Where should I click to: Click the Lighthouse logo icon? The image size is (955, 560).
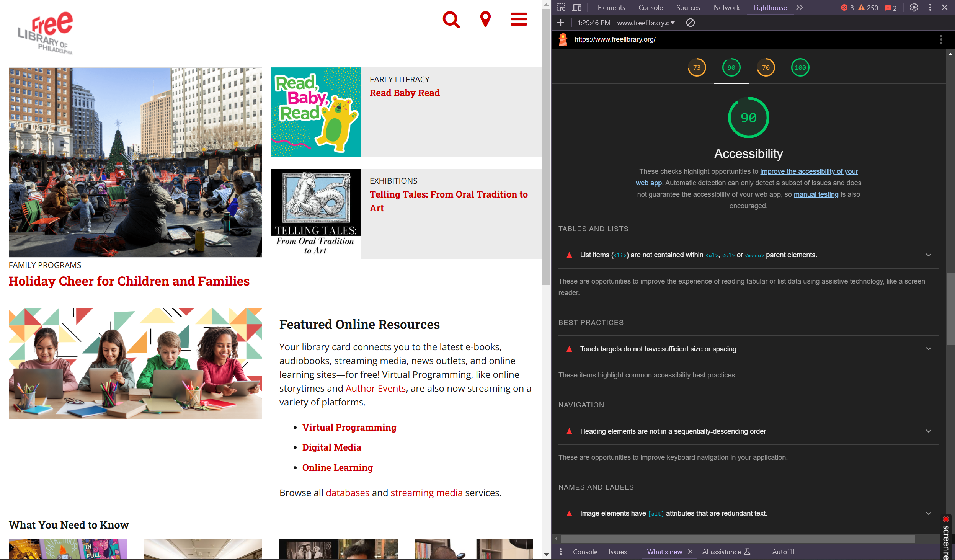pyautogui.click(x=563, y=39)
